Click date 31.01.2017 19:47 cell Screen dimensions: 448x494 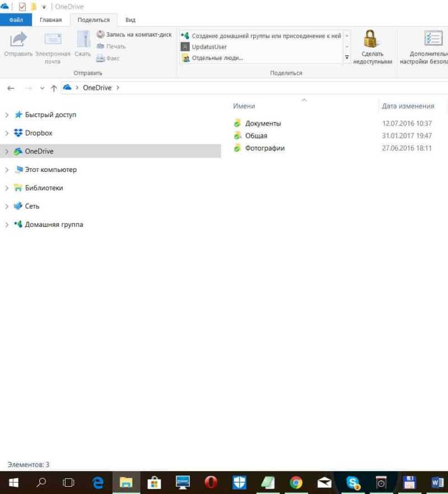click(407, 136)
